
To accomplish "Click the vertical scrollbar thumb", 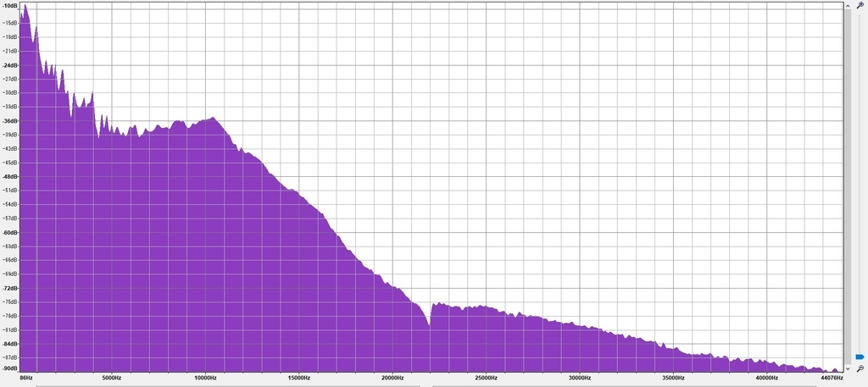I will click(x=848, y=185).
